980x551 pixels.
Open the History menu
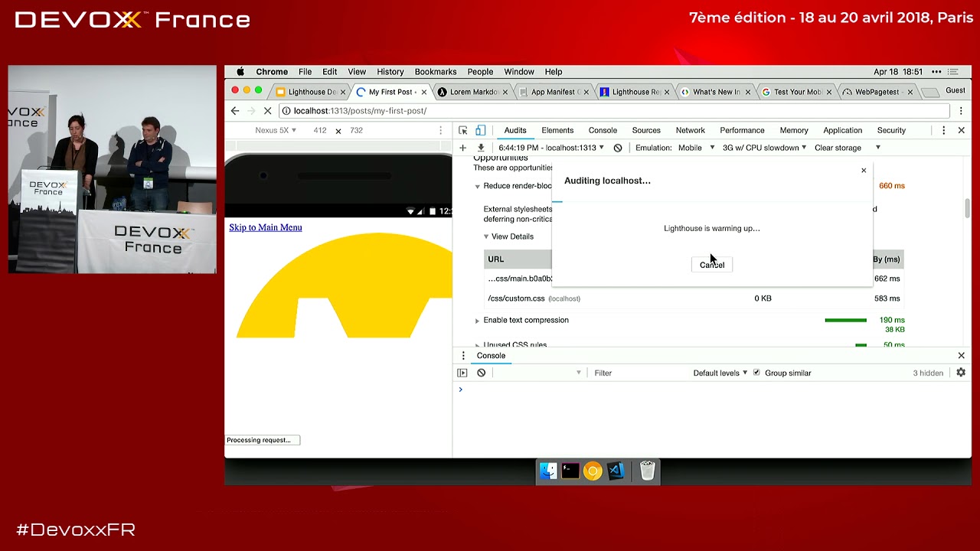390,72
